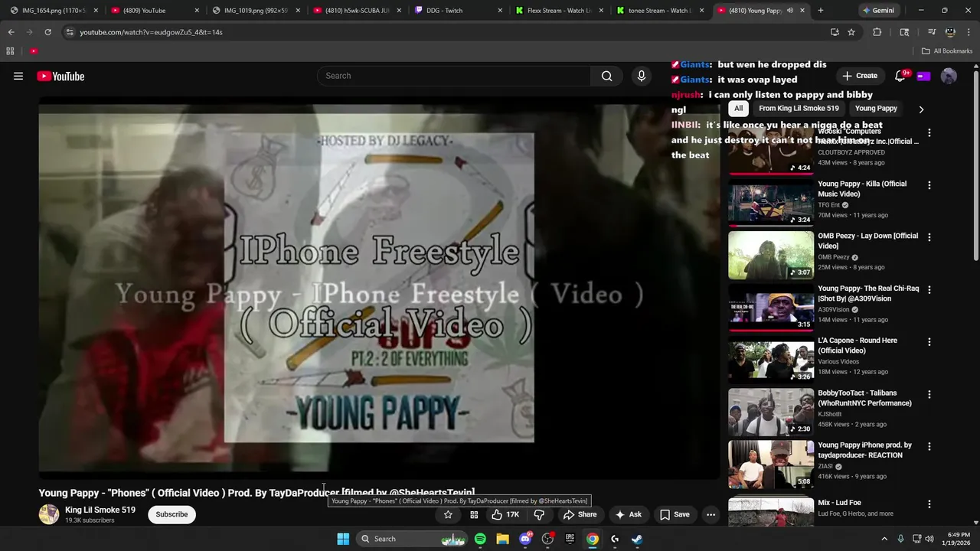Open L'A Capone - Round Here title

857,346
